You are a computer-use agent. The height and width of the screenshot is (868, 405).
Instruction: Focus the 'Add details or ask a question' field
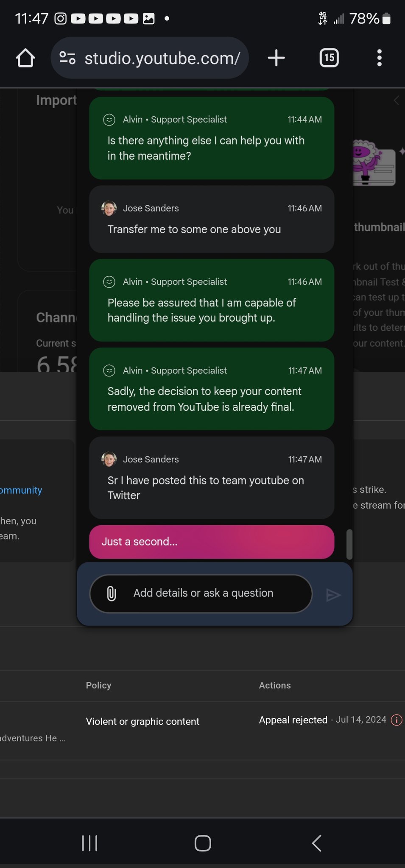click(201, 593)
